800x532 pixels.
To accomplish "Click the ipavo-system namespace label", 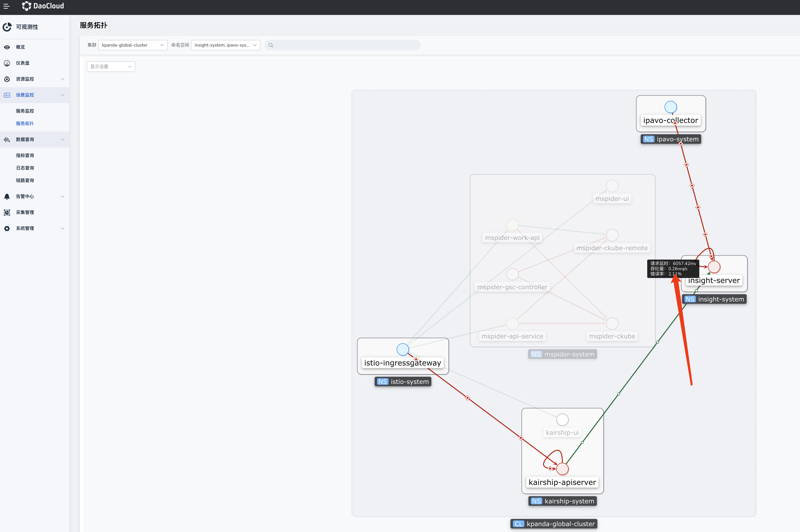I will coord(671,139).
